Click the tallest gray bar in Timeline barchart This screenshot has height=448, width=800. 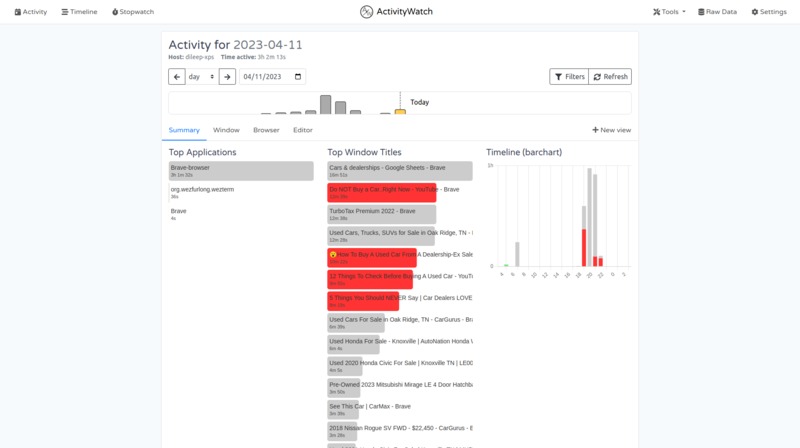click(589, 217)
